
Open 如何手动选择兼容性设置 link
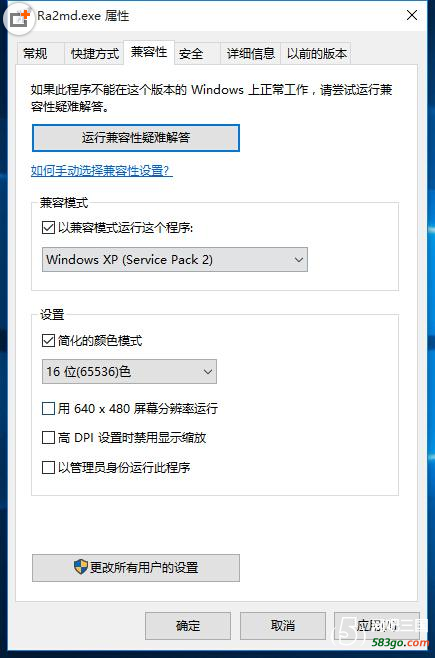pyautogui.click(x=102, y=171)
